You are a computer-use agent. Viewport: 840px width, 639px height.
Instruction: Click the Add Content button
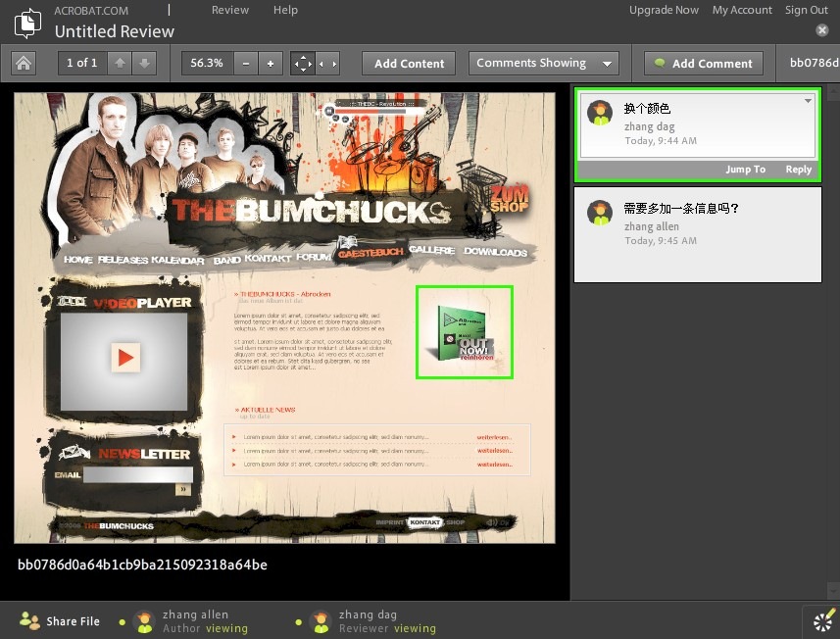point(409,63)
